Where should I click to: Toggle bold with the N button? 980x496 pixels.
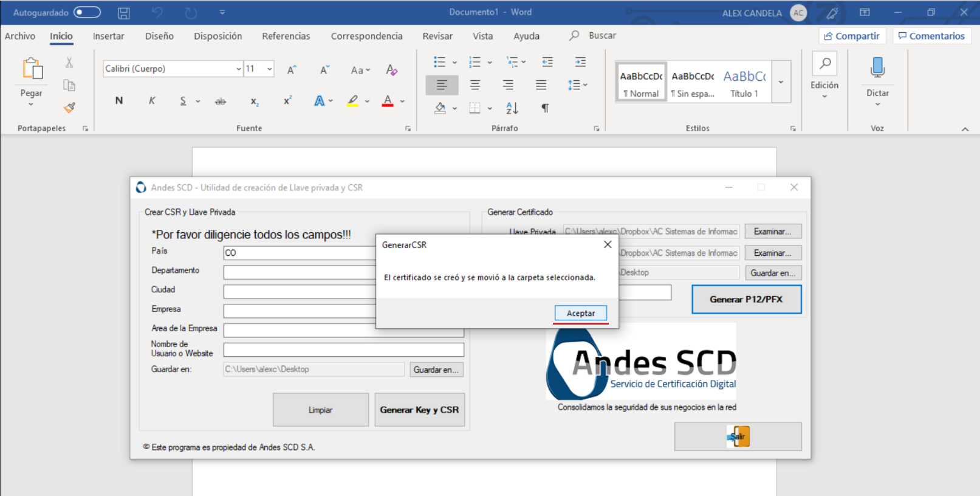119,101
